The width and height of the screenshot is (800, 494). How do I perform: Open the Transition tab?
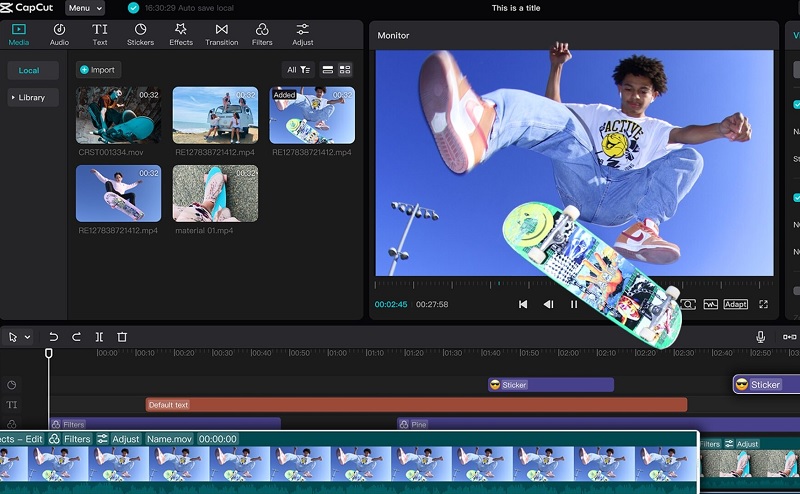click(x=221, y=35)
